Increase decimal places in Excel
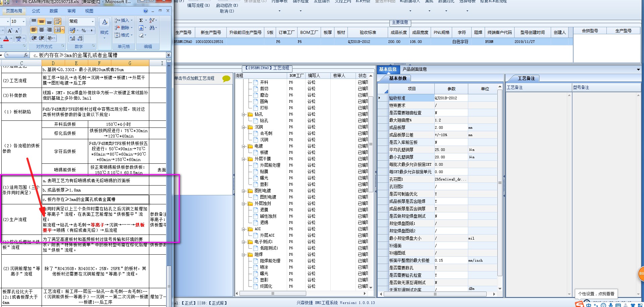Screen dimensions: 644x307 point(72,39)
